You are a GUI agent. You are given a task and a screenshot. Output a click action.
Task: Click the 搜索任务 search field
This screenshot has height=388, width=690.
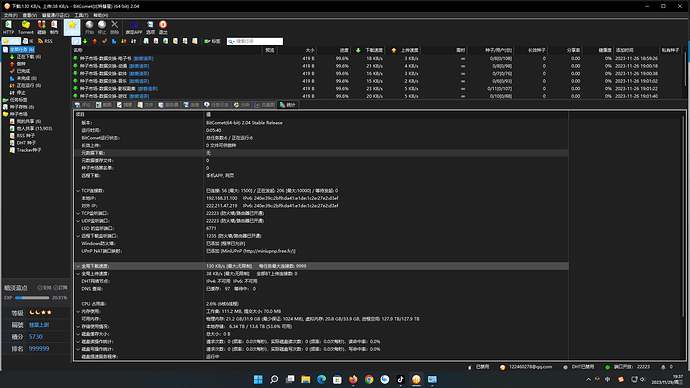pos(255,41)
